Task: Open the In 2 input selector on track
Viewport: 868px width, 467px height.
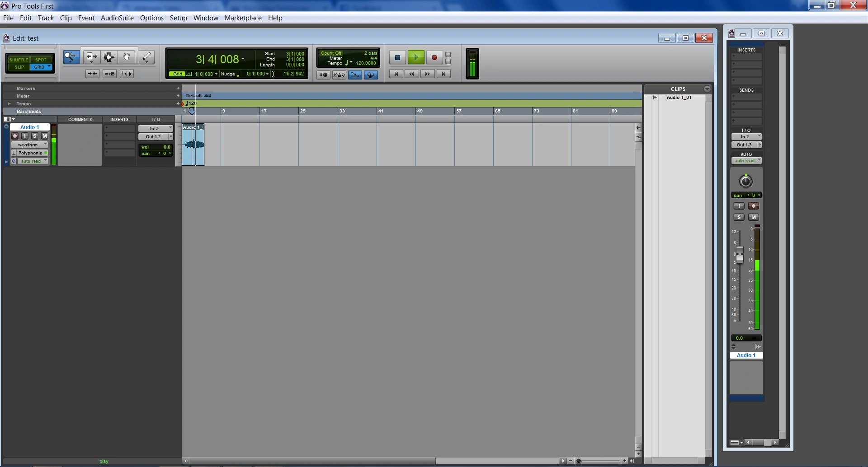Action: 156,128
